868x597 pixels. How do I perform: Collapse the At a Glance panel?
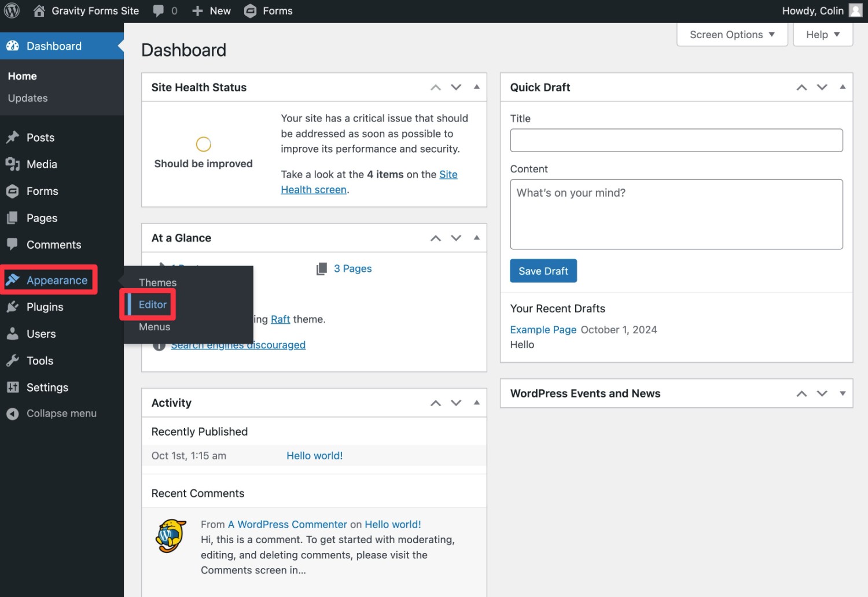pos(477,238)
